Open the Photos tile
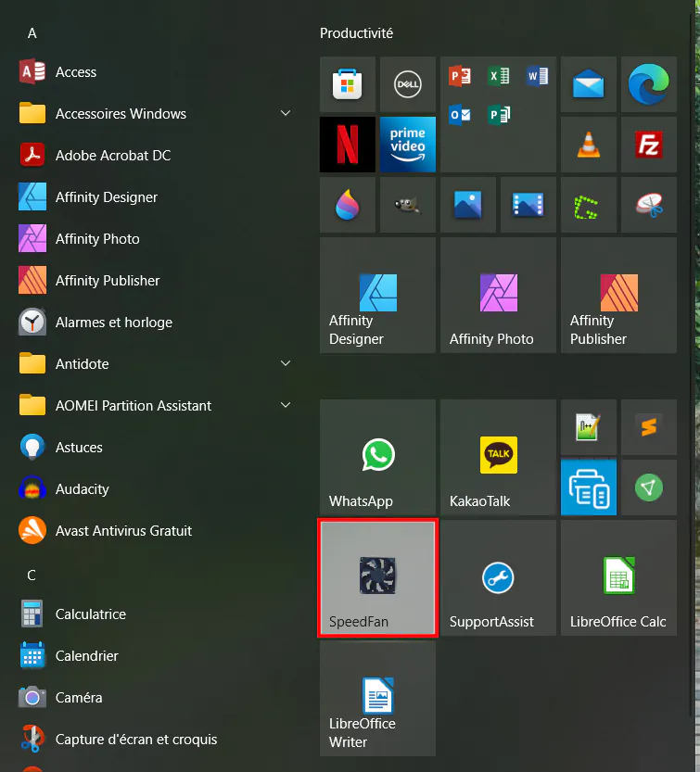700x772 pixels. tap(468, 205)
